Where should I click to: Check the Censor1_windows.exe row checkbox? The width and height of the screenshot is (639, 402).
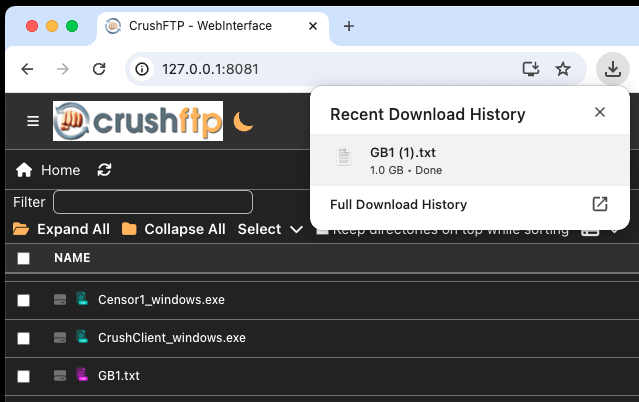pos(24,300)
